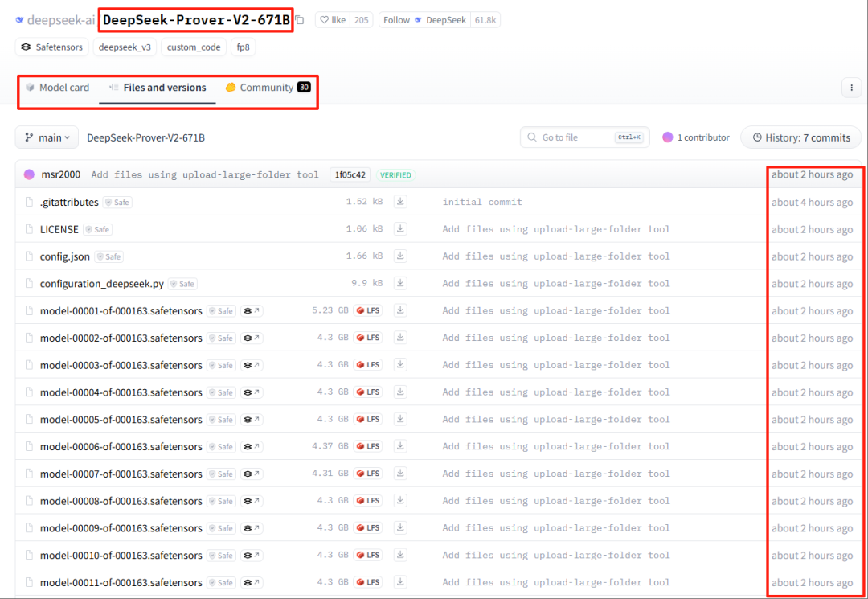This screenshot has width=868, height=599.
Task: Click LFS badge on model-00004 row
Action: pyautogui.click(x=368, y=392)
